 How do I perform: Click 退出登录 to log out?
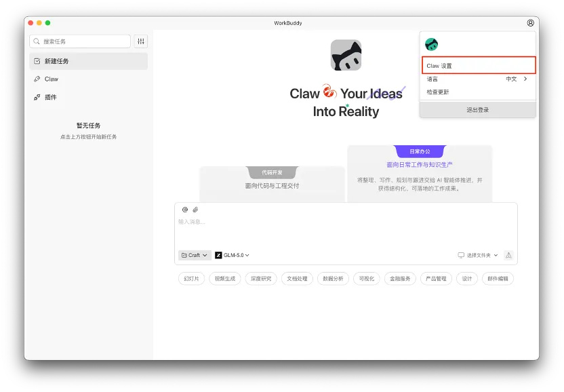478,110
